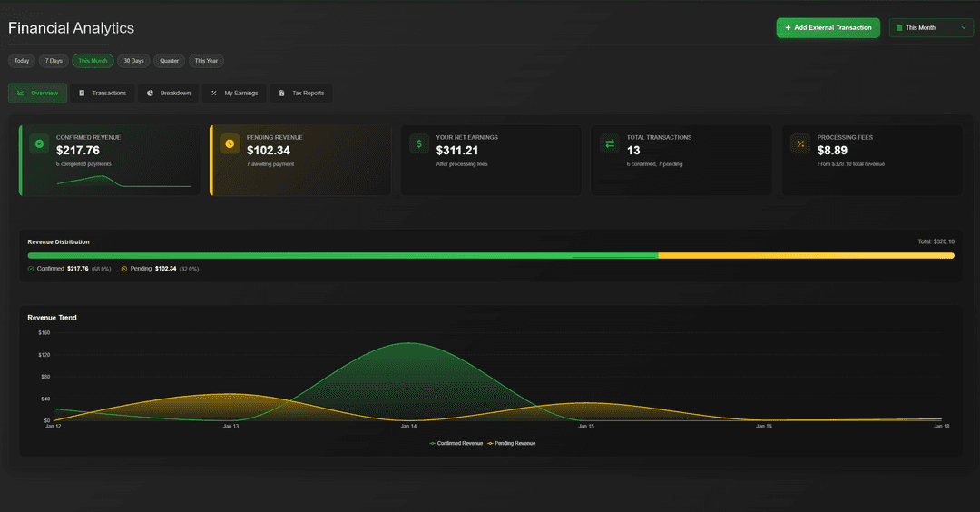Screen dimensions: 980x512
Task: Click the dollar sign Net Earnings icon
Action: pos(419,143)
